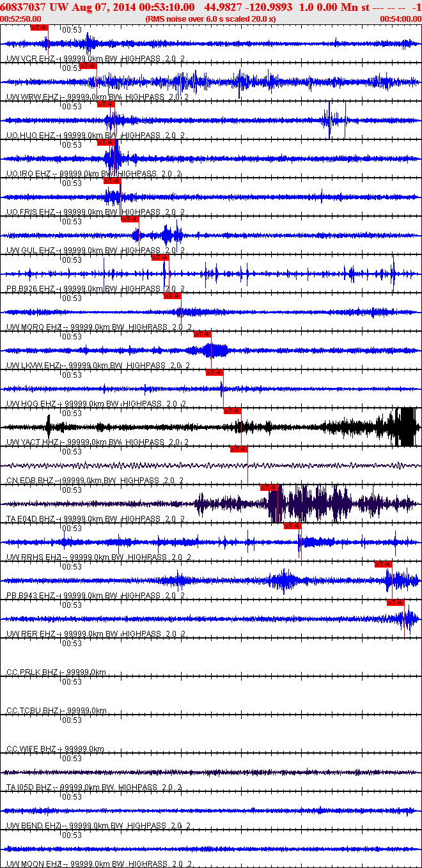Click the red pick marker on UW HOG trace
The height and width of the screenshot is (868, 422).
pos(215,373)
